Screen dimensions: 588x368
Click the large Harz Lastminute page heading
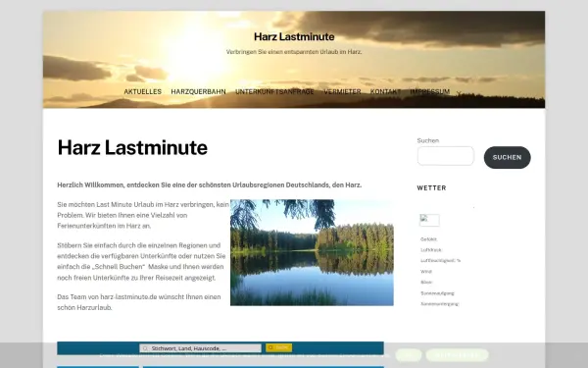(x=132, y=147)
